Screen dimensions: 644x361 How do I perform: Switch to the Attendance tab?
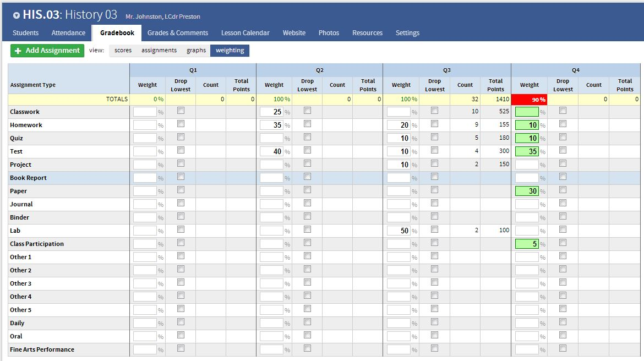point(68,33)
